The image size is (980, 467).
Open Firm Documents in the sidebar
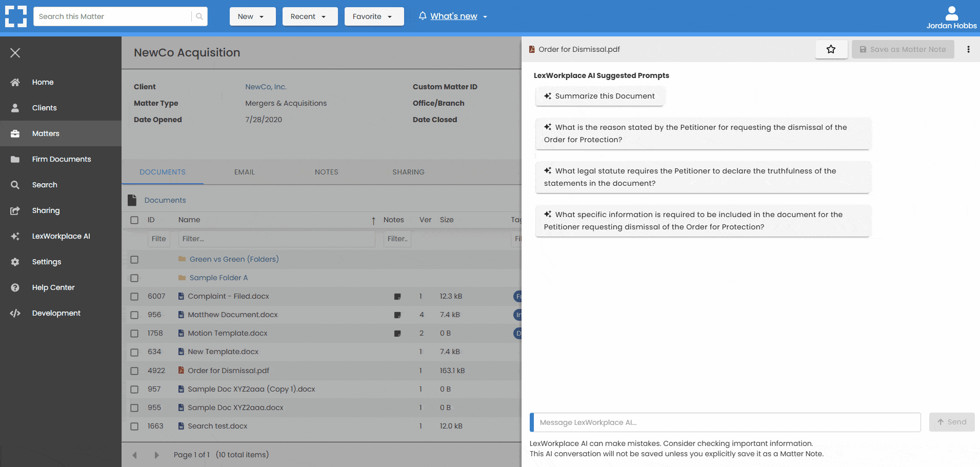[61, 159]
